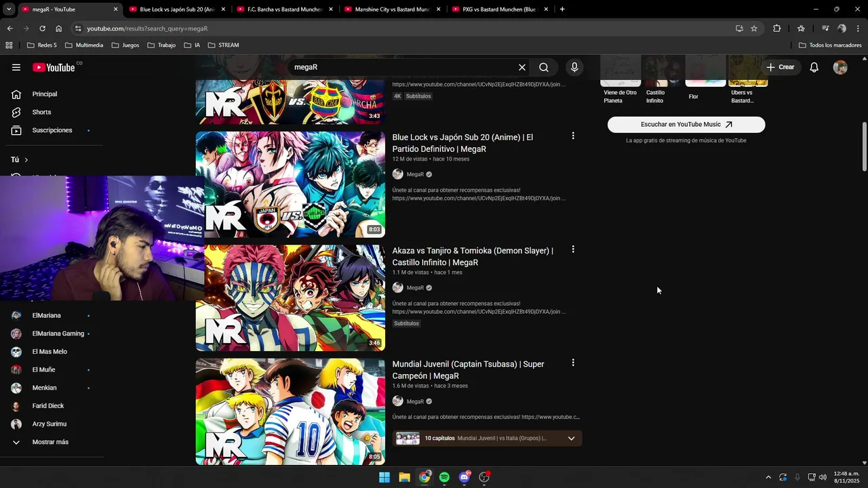Viewport: 868px width, 488px height.
Task: Switch to PXG vs Bastard Munchen tab
Action: coord(499,9)
